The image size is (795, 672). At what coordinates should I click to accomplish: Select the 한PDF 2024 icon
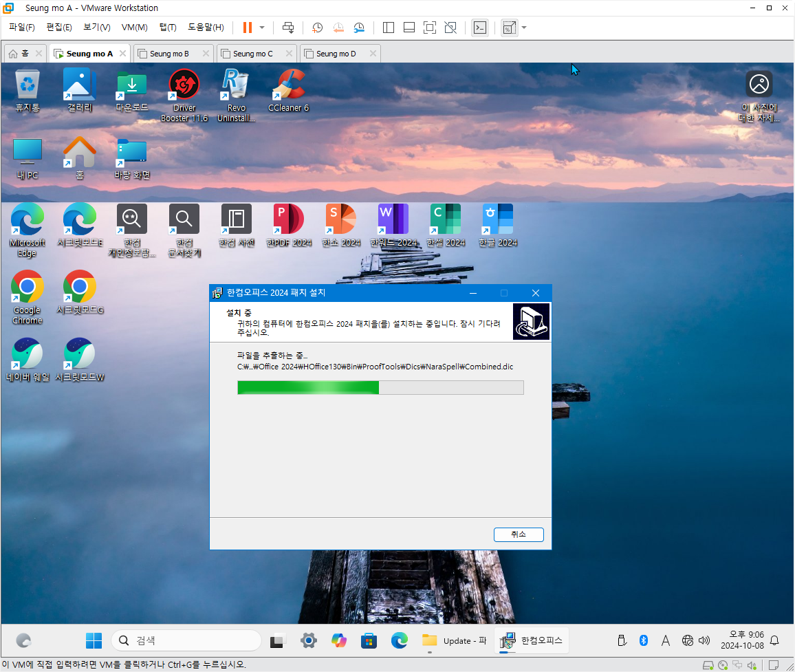[x=288, y=226]
